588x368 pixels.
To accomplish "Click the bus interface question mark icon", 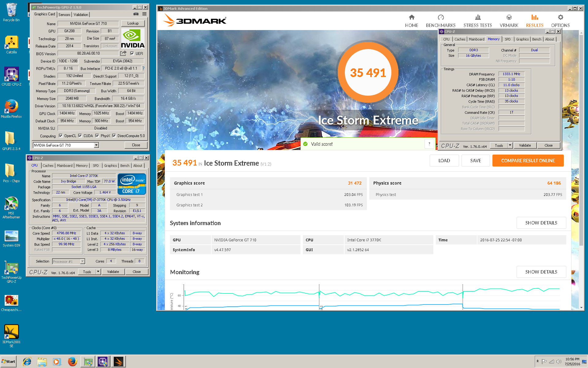I will (x=143, y=68).
